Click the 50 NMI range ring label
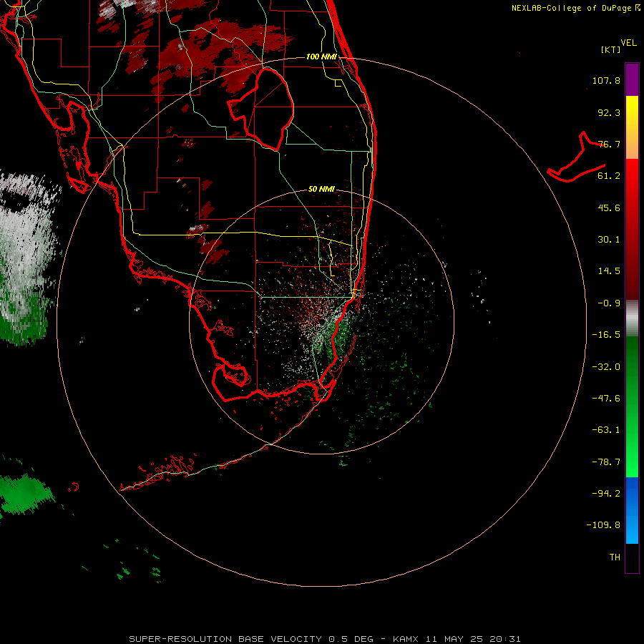Image resolution: width=644 pixels, height=644 pixels. point(321,189)
